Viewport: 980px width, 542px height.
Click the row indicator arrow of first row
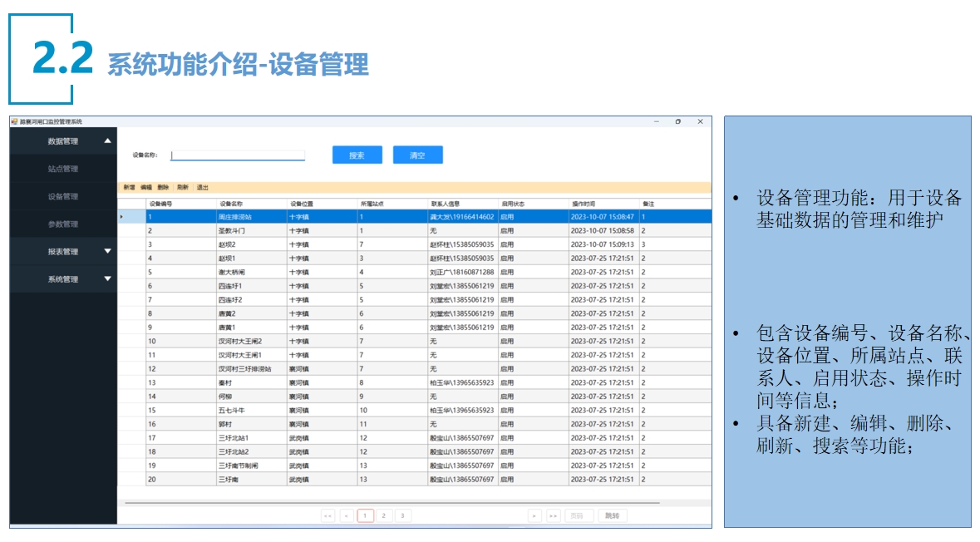click(x=122, y=217)
